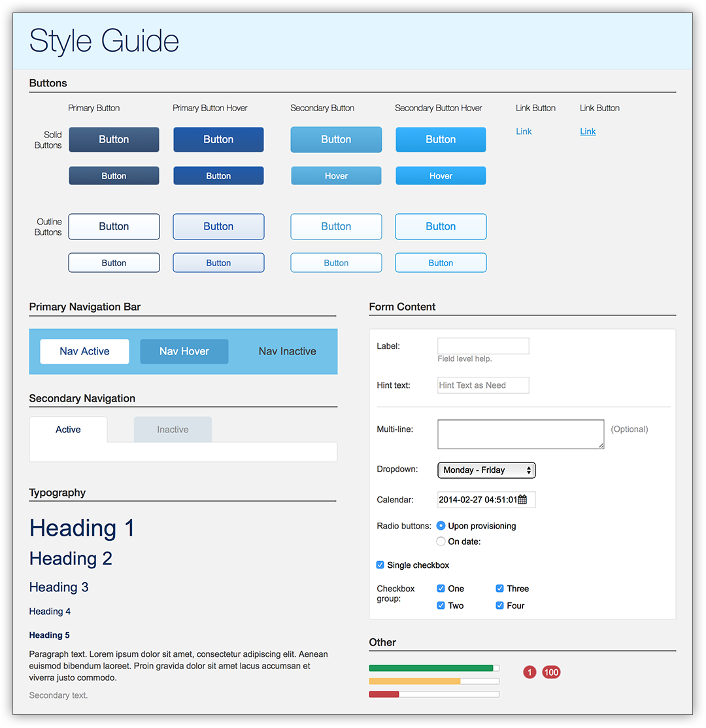Screen dimensions: 706x728
Task: Click the stepper arrows on the Dropdown control
Action: (x=529, y=470)
